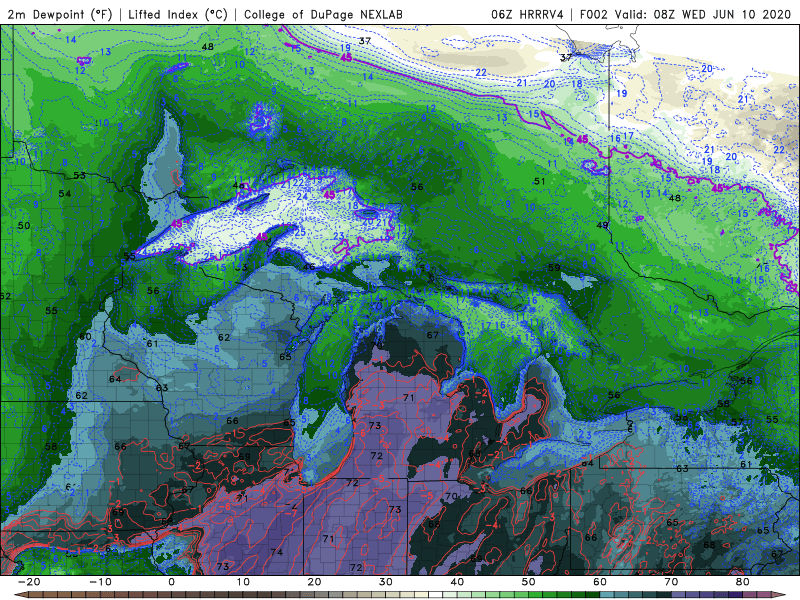Viewport: 800px width, 600px height.
Task: Click the black '54' dewpoint value on map
Action: pos(65,193)
